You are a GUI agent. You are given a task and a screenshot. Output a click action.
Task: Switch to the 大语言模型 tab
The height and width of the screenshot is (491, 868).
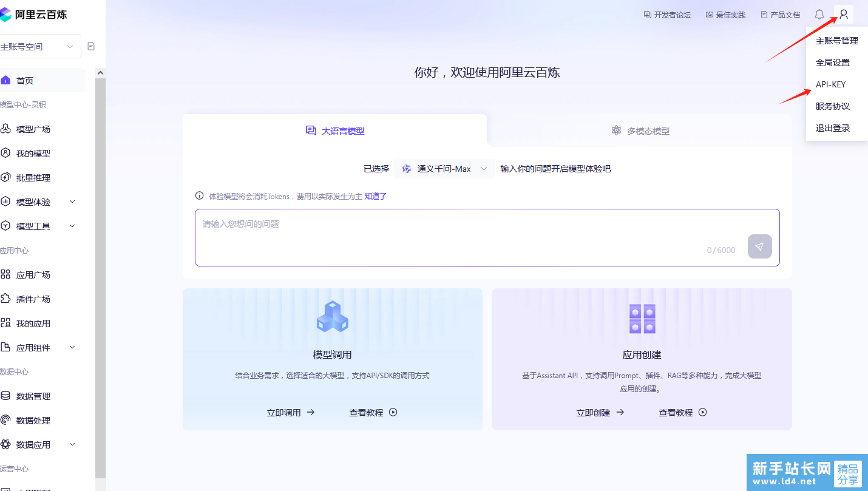point(334,130)
